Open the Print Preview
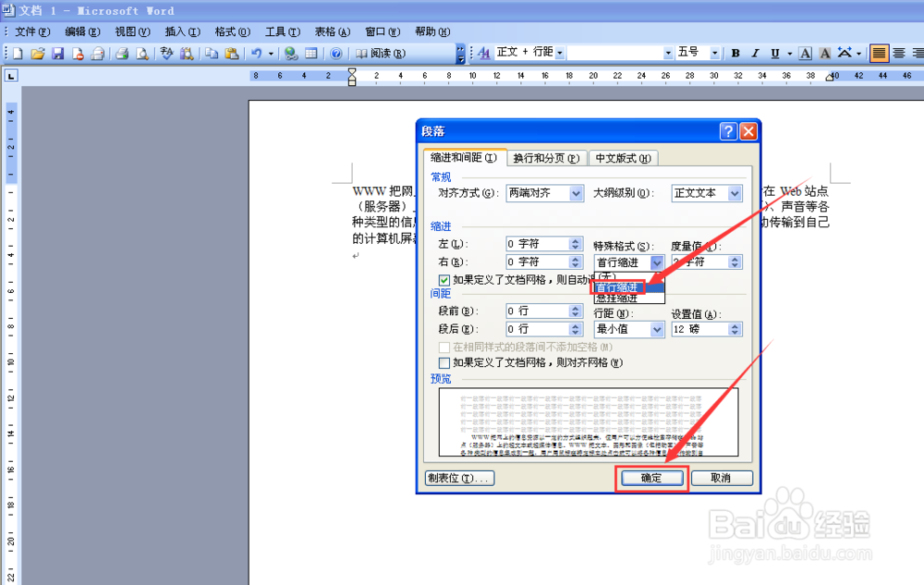The width and height of the screenshot is (924, 585). pyautogui.click(x=140, y=53)
